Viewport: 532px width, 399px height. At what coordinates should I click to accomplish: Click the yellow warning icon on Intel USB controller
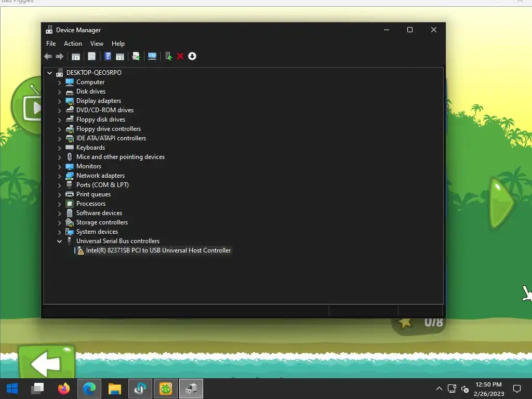coord(81,251)
